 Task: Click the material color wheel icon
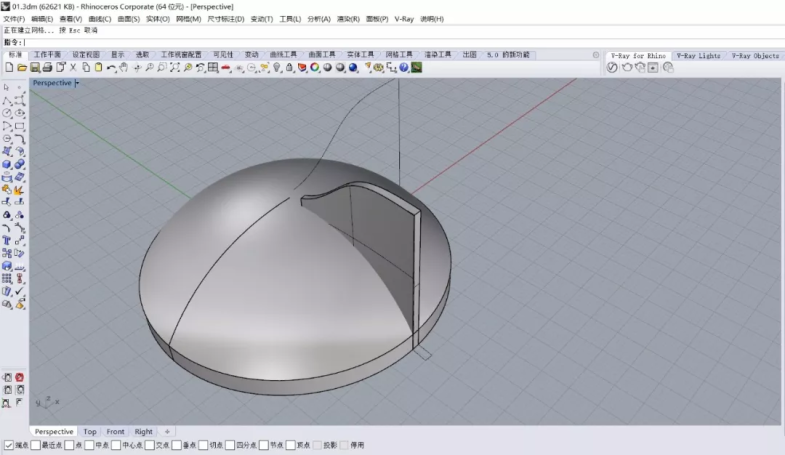point(315,68)
